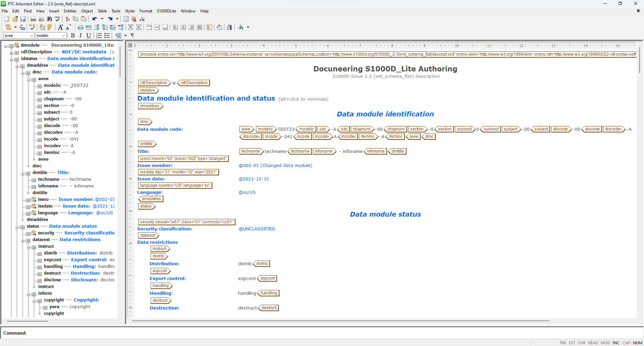
Task: Toggle underline formatting
Action: pos(89,36)
